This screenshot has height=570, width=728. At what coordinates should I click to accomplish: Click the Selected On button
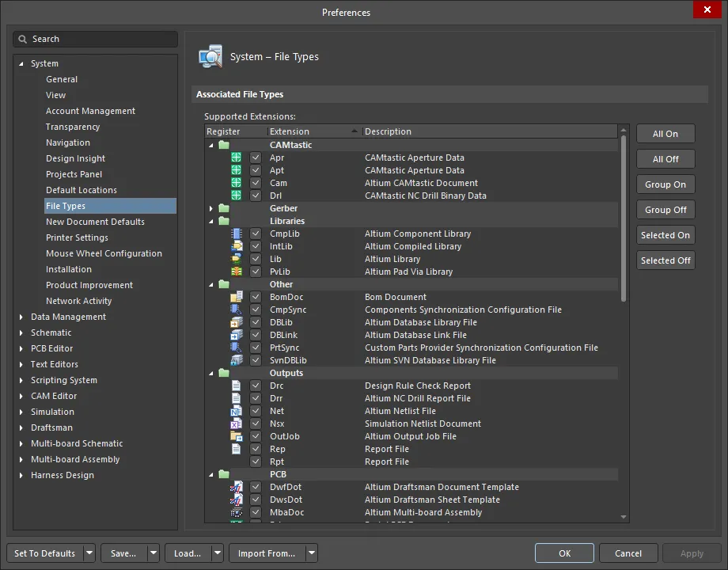pyautogui.click(x=665, y=235)
